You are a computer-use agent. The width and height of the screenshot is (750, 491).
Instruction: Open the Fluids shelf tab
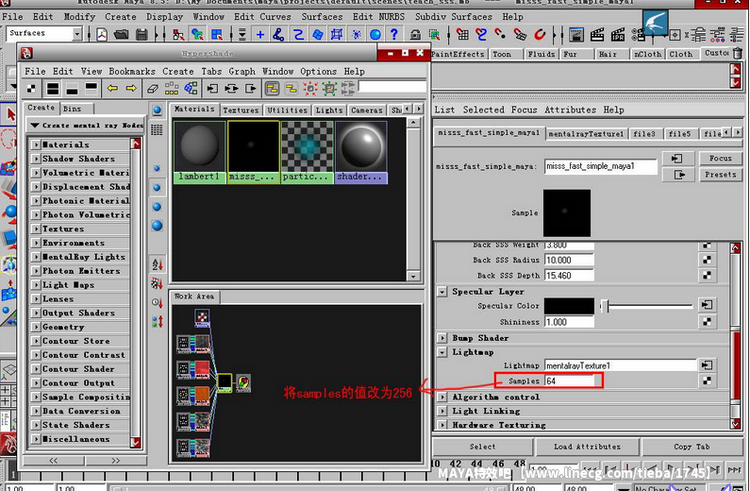[541, 54]
